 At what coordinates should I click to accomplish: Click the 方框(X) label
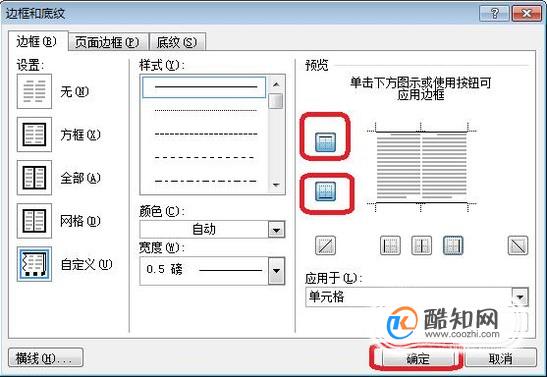point(80,135)
